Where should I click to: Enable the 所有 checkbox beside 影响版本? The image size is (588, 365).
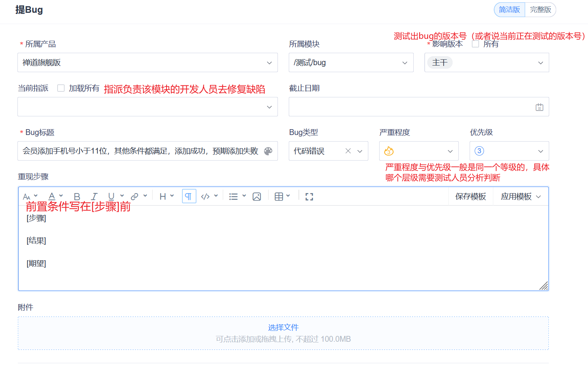[475, 44]
